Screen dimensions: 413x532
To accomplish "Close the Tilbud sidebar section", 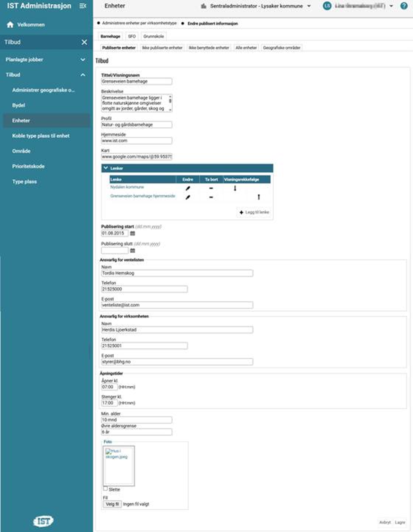I will (x=84, y=42).
